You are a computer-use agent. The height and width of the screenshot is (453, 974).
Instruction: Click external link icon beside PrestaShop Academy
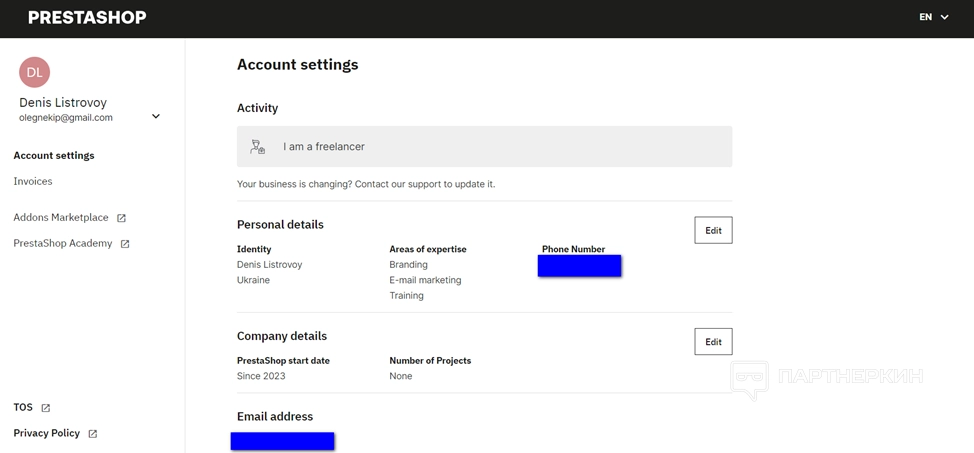[125, 244]
